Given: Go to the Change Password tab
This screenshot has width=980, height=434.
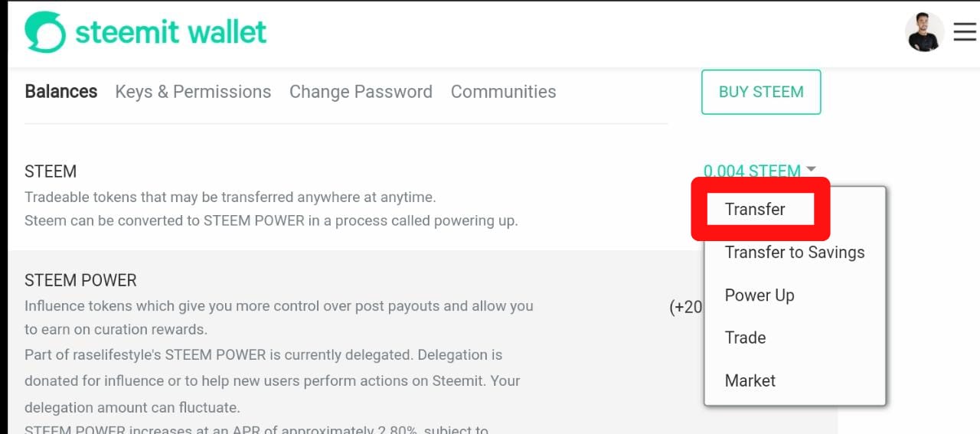Looking at the screenshot, I should pos(361,92).
